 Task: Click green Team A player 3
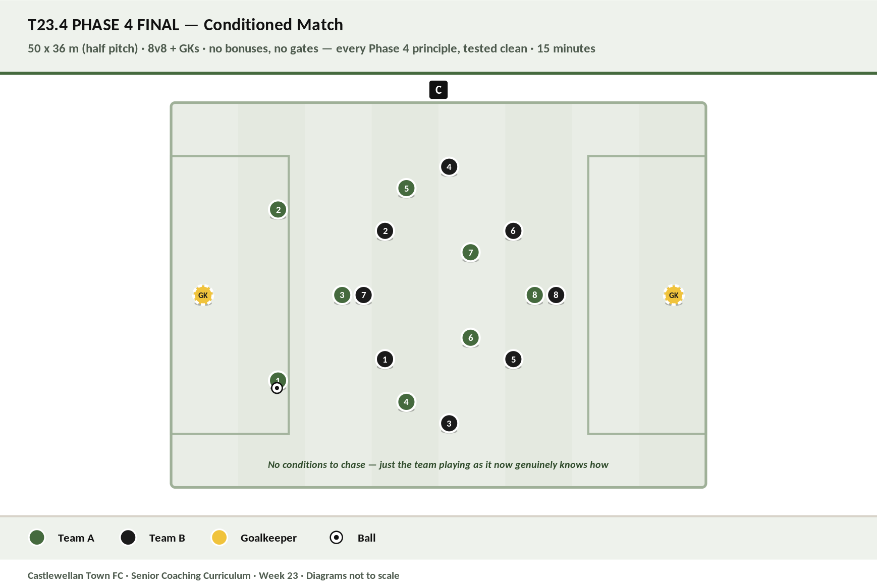342,295
